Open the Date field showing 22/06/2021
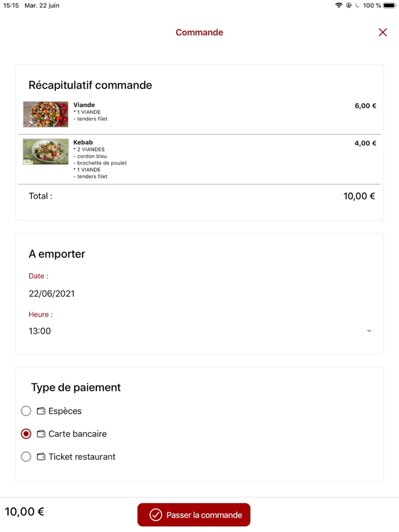Viewport: 399px width, 532px height. 52,293
